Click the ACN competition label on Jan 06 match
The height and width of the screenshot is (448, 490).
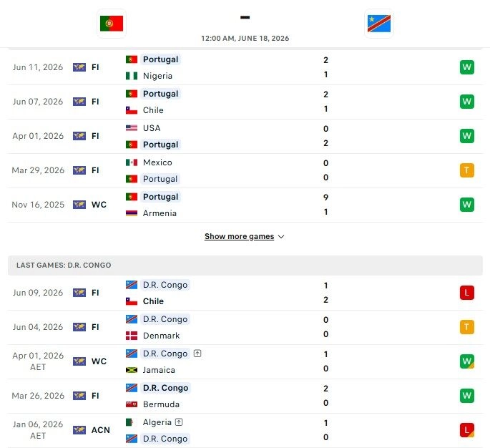click(x=101, y=430)
